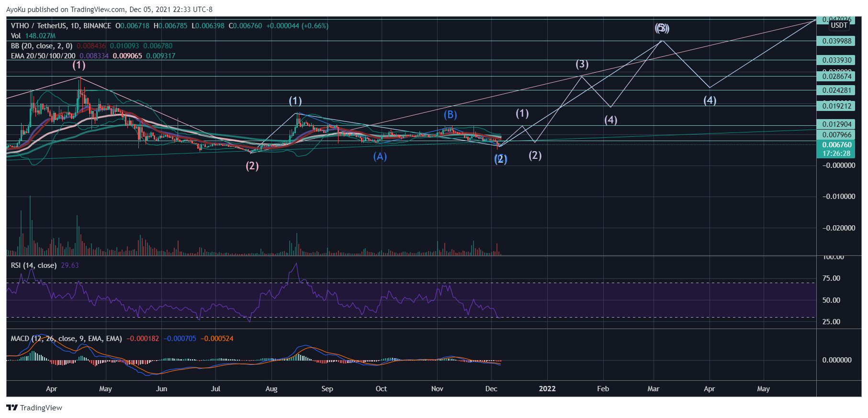Click the current price 0.006760 label

coord(836,145)
